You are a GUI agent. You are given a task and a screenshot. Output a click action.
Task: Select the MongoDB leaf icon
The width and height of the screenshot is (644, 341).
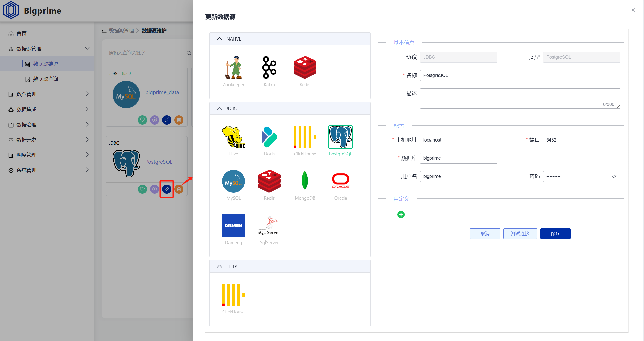[x=305, y=181]
